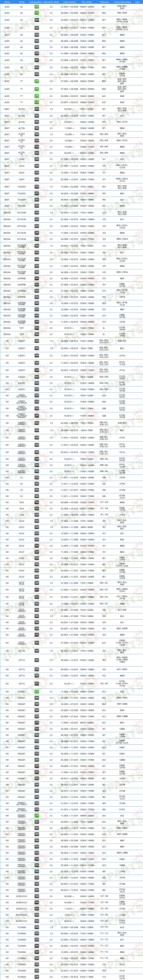This screenshot has height=980, width=143.
Task: Select body code 162, 163 in Jetta row
Action: click(x=104, y=684)
